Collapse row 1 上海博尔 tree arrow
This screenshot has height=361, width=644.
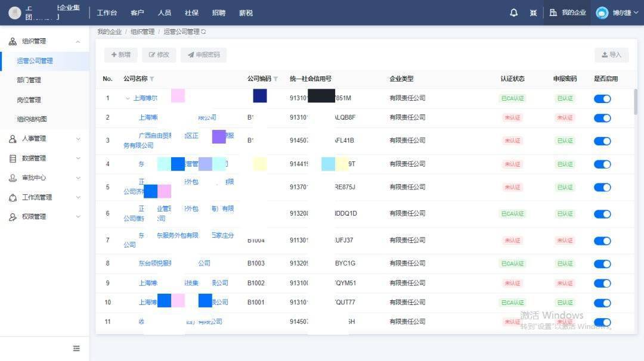(x=128, y=98)
